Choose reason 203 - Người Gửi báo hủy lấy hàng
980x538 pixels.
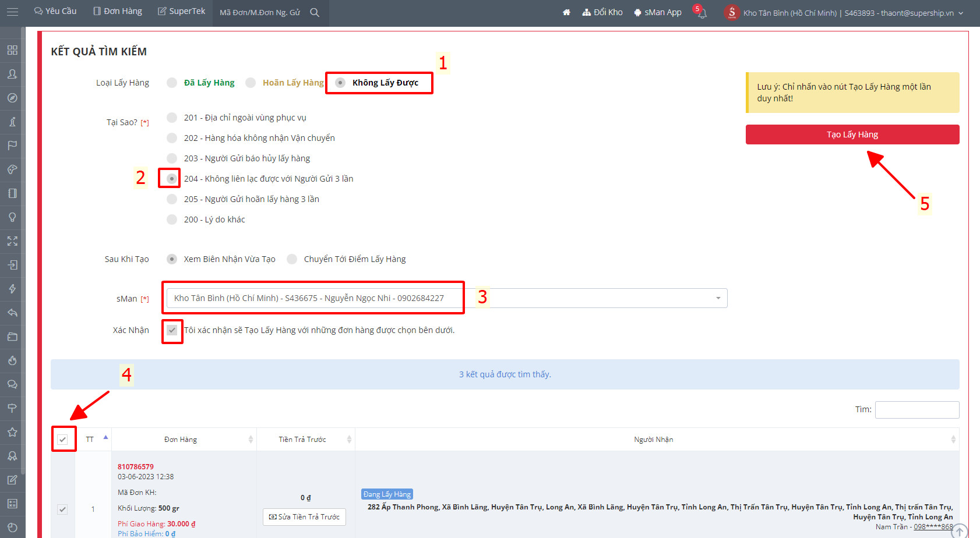coord(172,158)
